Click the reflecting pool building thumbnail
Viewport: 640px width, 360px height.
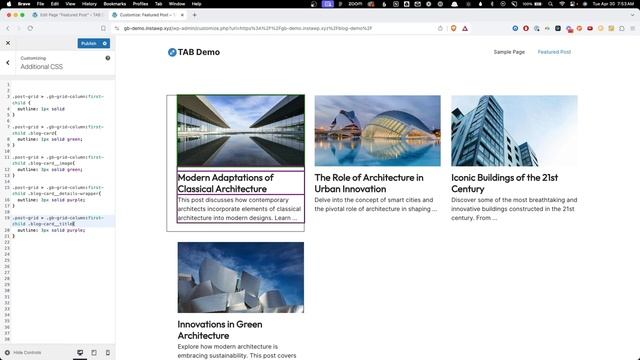[x=241, y=131]
